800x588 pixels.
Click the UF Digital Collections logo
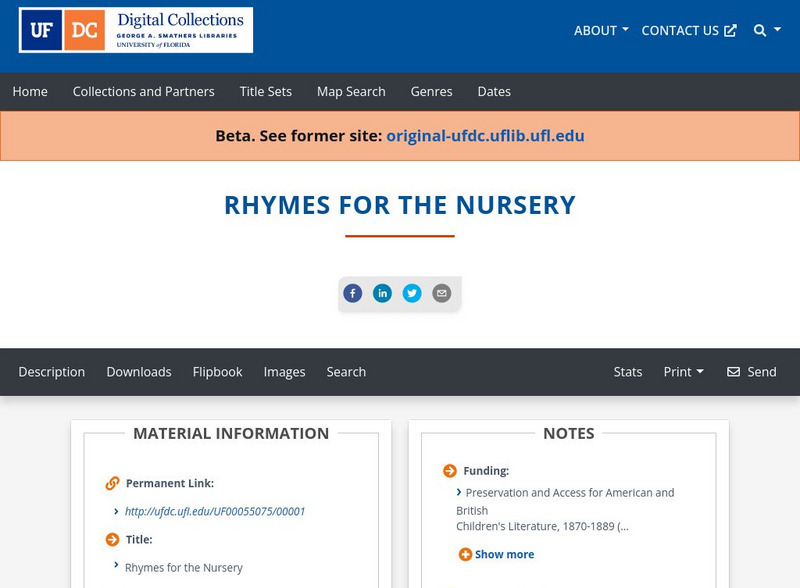(136, 30)
